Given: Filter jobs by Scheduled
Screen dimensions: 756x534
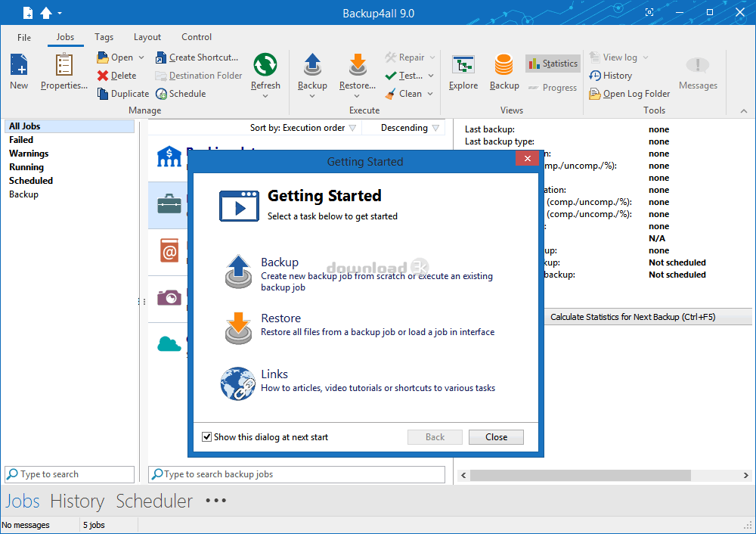Looking at the screenshot, I should pos(31,181).
